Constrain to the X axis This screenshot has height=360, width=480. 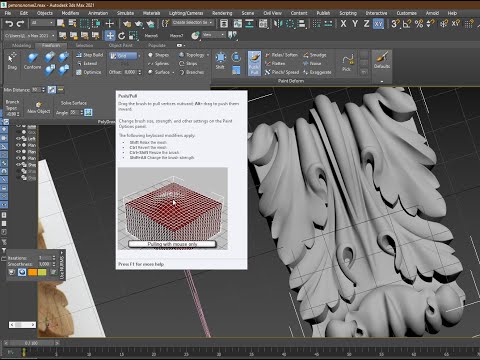click(343, 24)
